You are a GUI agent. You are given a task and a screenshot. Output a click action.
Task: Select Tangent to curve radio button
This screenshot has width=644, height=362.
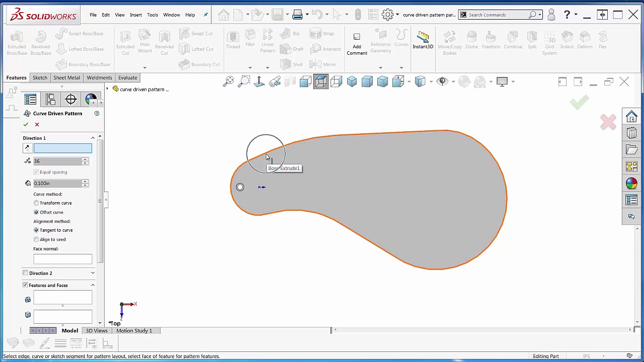click(x=36, y=230)
